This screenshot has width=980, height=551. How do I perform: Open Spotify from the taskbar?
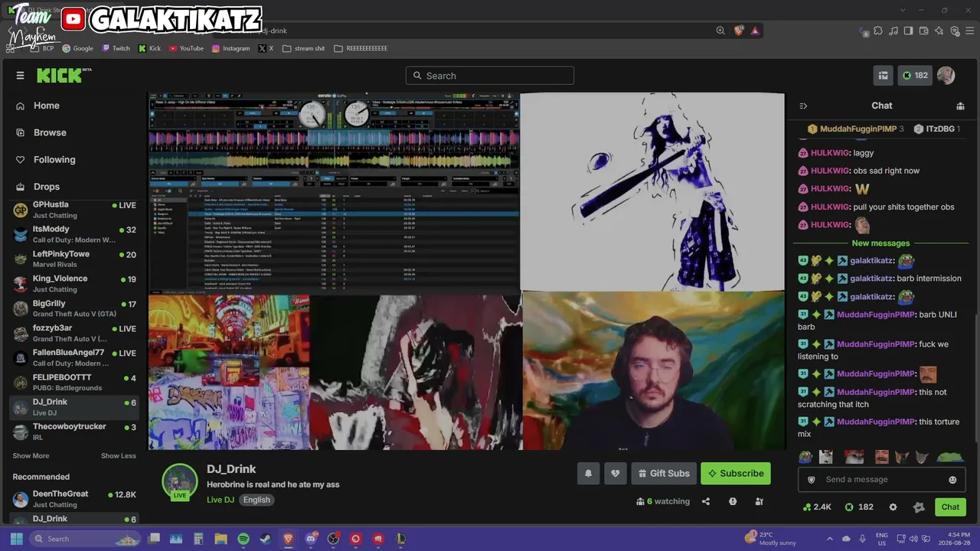coord(243,539)
